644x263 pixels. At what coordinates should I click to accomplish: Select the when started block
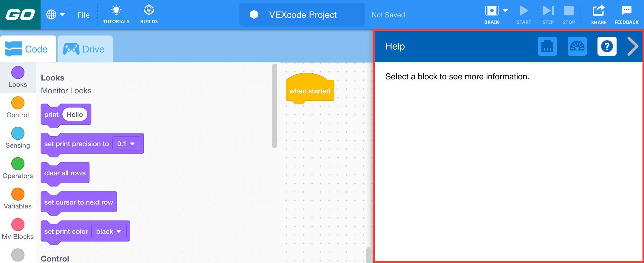(x=309, y=90)
